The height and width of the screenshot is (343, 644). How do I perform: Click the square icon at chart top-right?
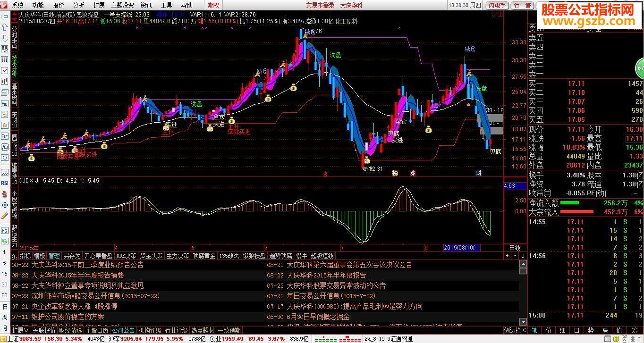500,14
